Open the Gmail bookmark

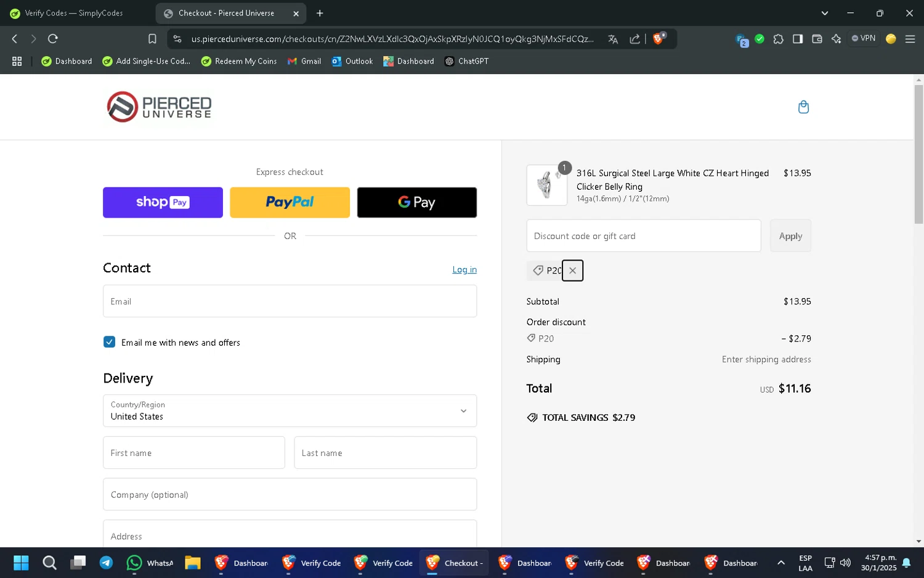click(304, 61)
